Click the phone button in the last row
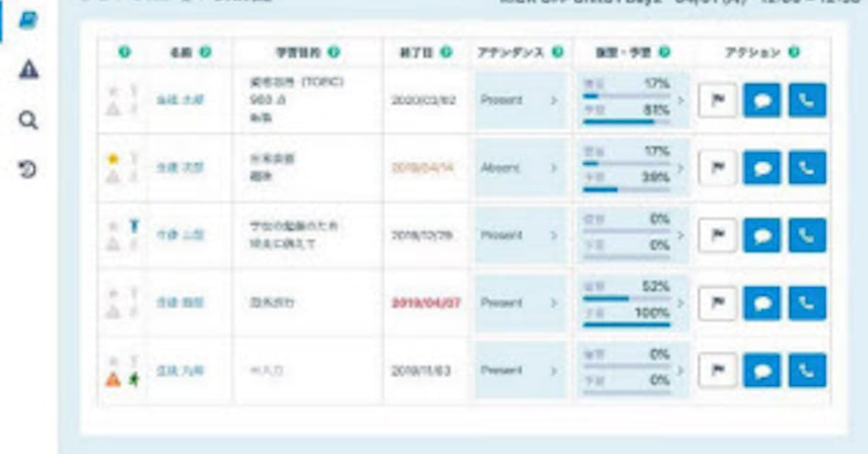868x454 pixels. [x=807, y=370]
